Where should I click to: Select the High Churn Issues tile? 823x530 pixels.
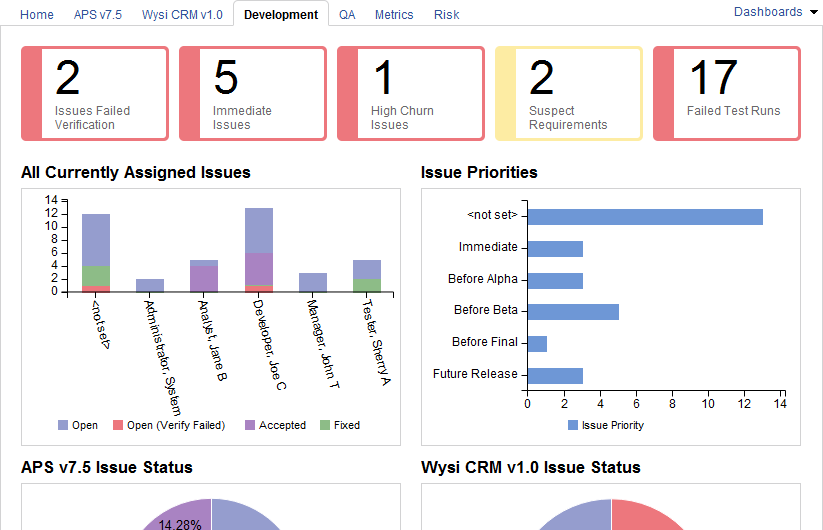(x=411, y=93)
